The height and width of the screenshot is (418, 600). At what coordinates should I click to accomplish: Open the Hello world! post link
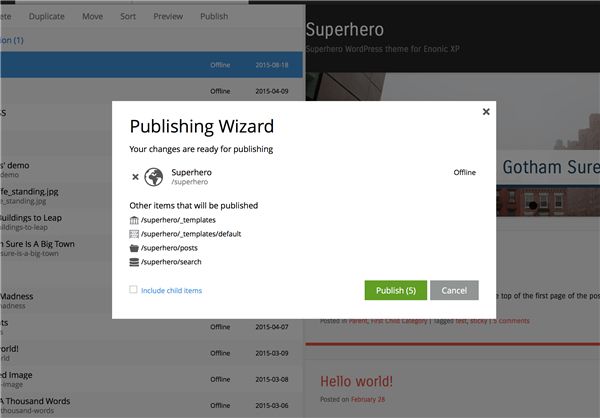pos(356,381)
